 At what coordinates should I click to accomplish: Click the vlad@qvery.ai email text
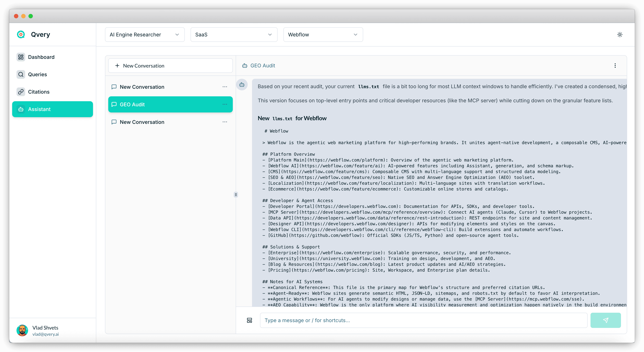46,334
